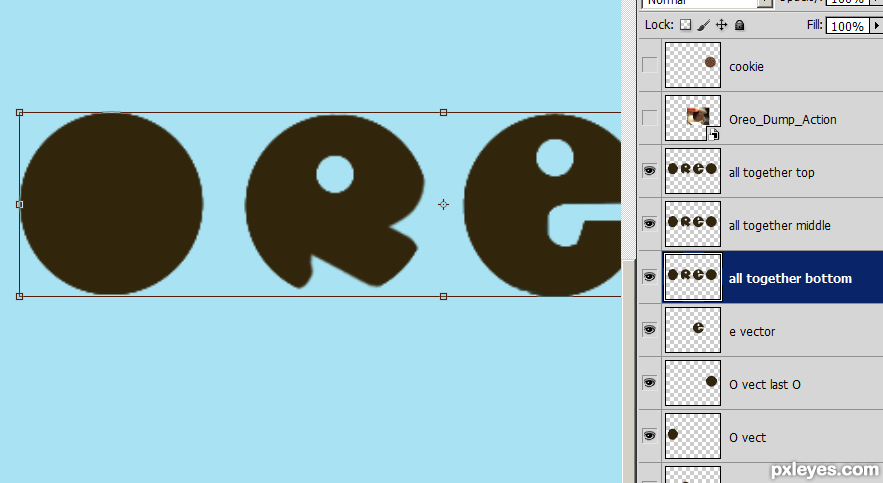Screen dimensions: 883x483
Task: Click the Fill 100% input field
Action: (848, 26)
